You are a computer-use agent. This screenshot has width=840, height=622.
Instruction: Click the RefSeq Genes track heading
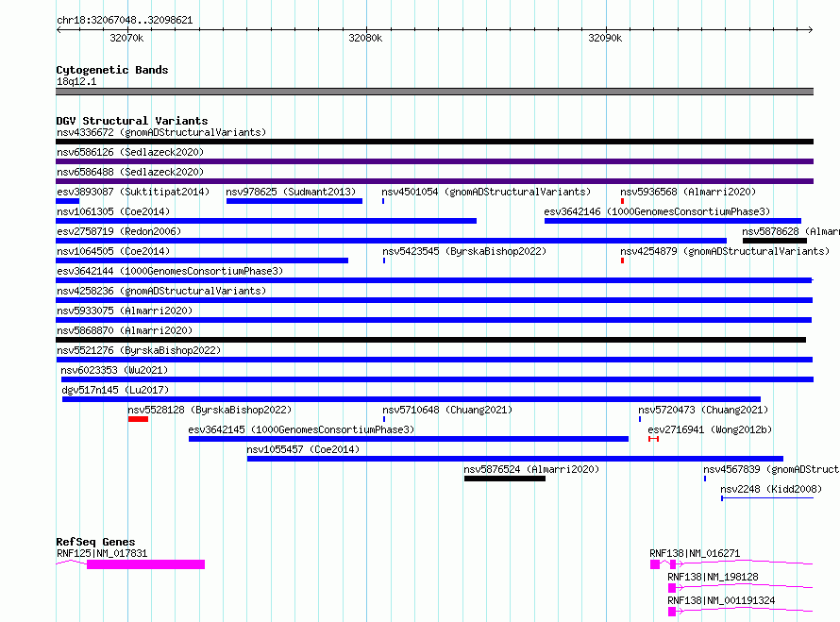pos(95,542)
